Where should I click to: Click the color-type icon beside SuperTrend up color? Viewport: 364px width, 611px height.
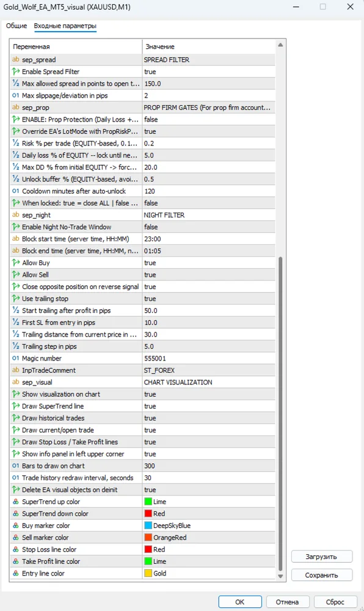pyautogui.click(x=15, y=502)
